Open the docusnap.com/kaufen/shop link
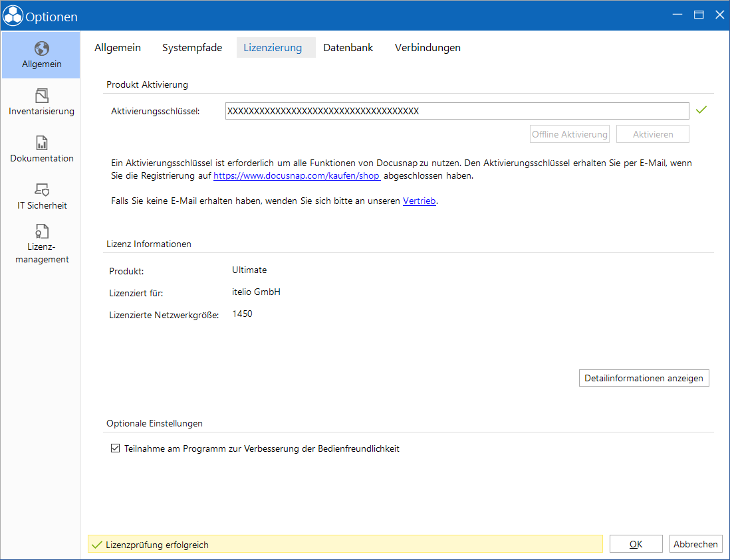The width and height of the screenshot is (730, 560). click(x=297, y=176)
